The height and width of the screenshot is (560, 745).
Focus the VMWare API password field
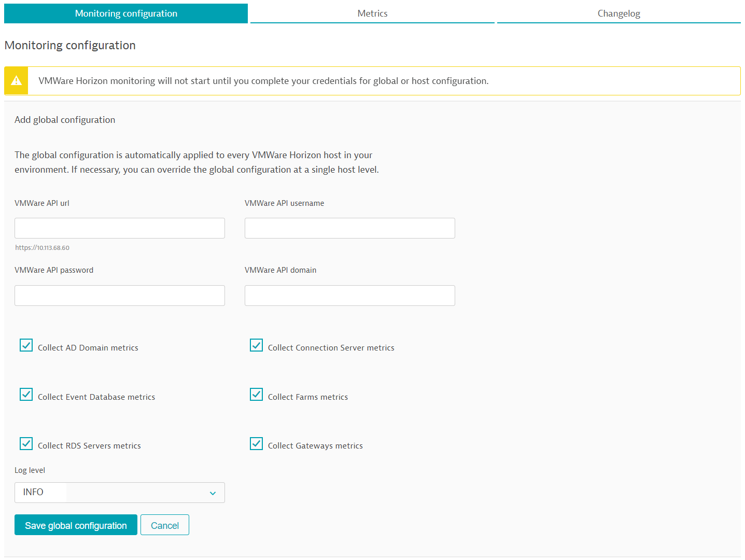coord(120,296)
